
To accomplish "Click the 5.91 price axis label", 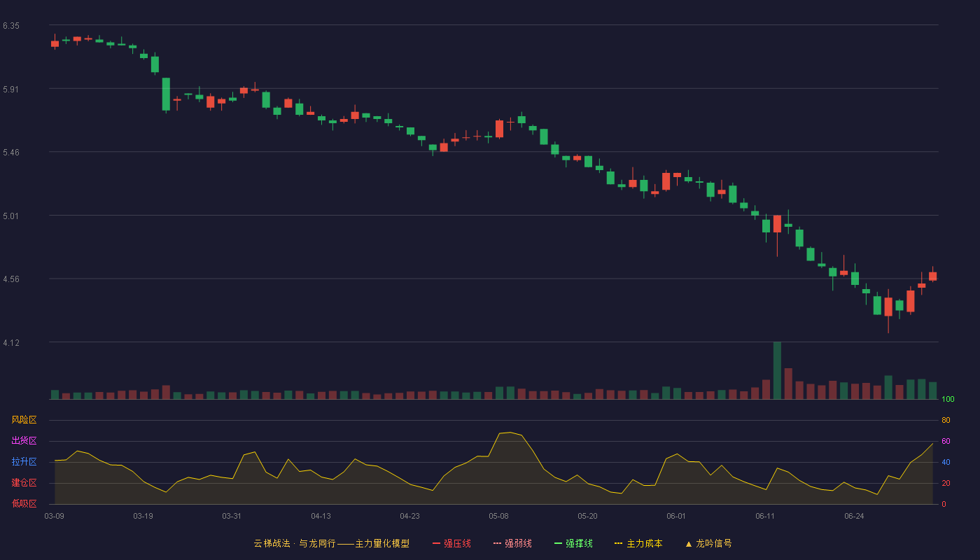I will [x=11, y=90].
